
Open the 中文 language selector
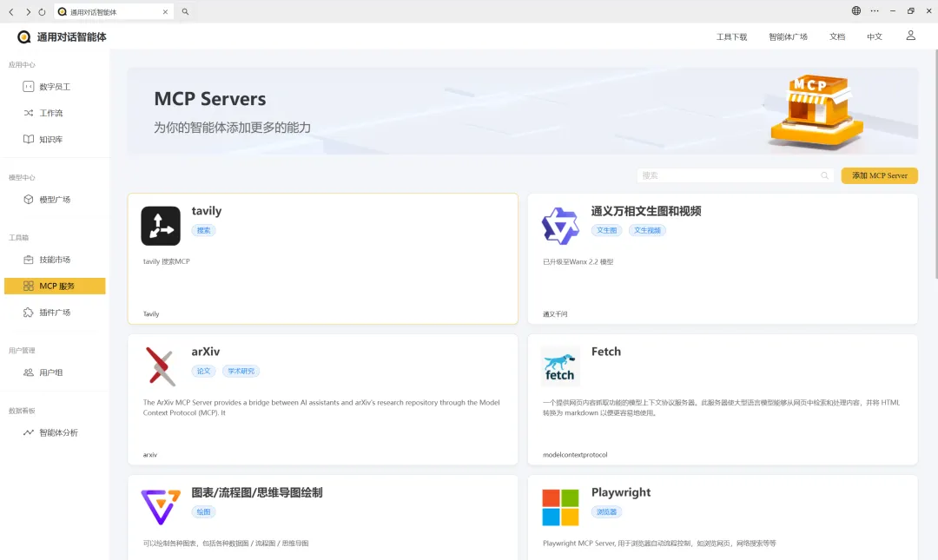tap(875, 37)
